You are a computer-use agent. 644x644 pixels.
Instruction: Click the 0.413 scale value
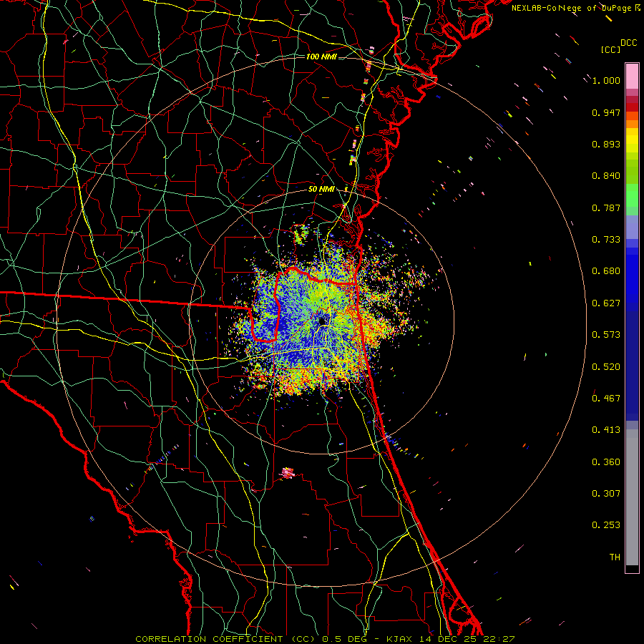[x=606, y=430]
